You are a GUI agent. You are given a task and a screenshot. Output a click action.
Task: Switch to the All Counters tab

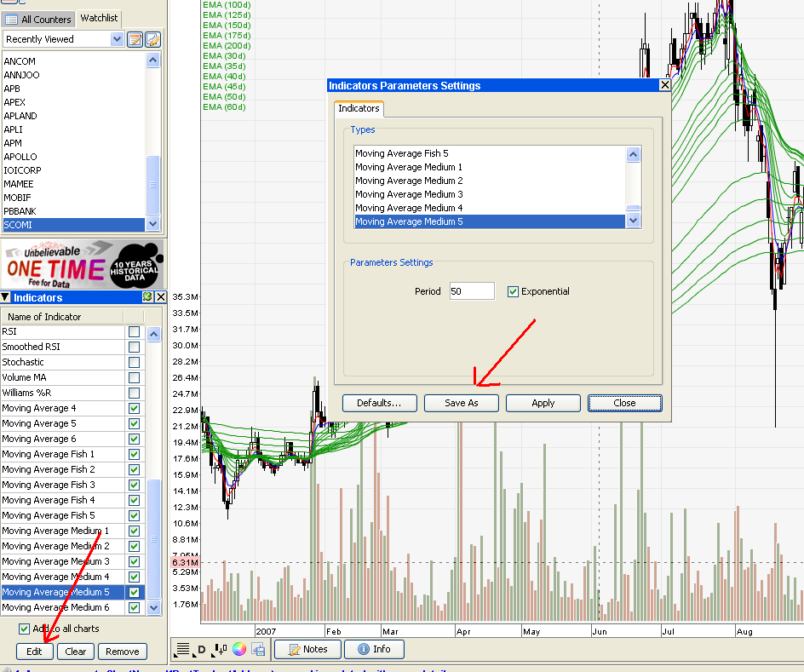coord(38,19)
